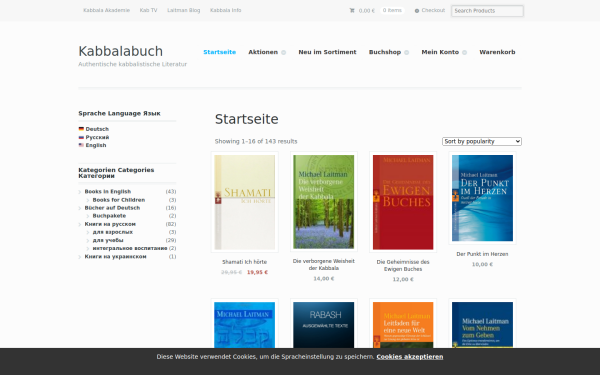Click the Showing 1–16 of 143 results text

click(256, 141)
